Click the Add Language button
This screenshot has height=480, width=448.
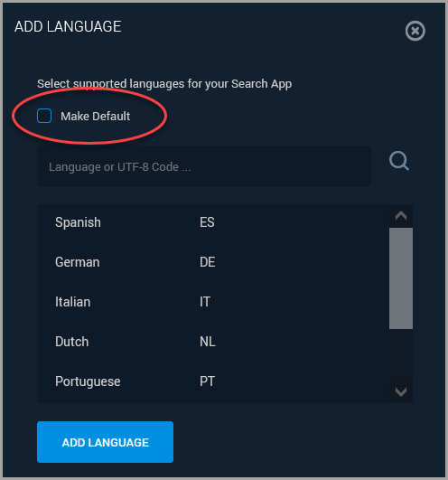coord(105,442)
